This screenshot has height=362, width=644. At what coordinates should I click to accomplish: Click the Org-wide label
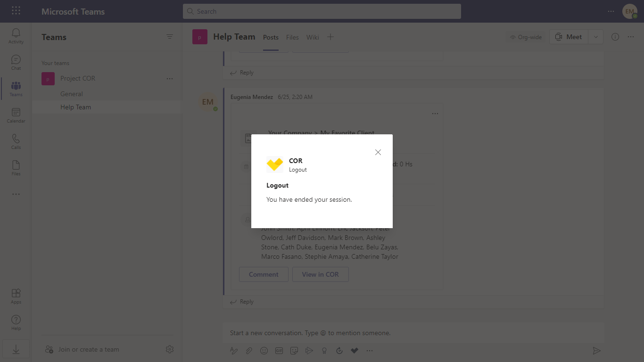coord(526,37)
